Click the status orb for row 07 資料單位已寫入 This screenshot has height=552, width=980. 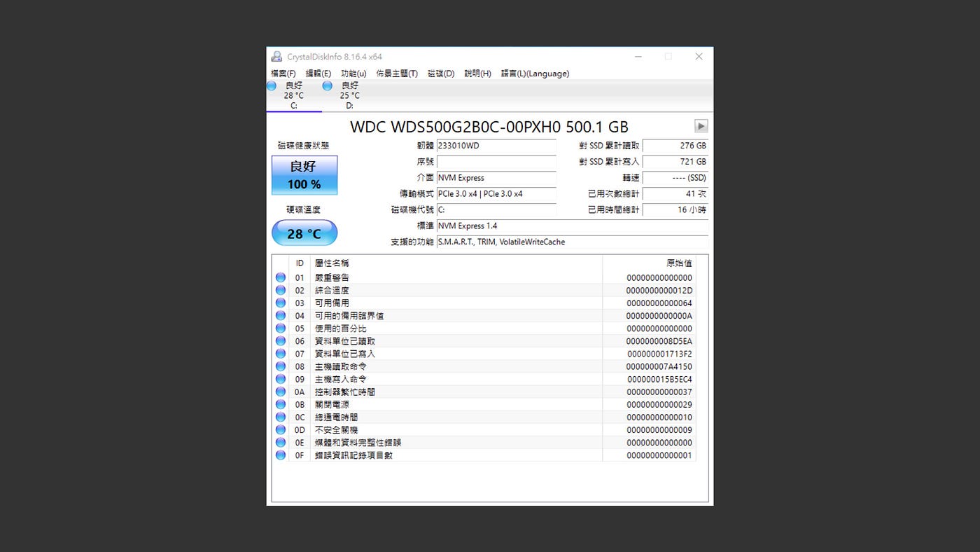[x=281, y=354]
